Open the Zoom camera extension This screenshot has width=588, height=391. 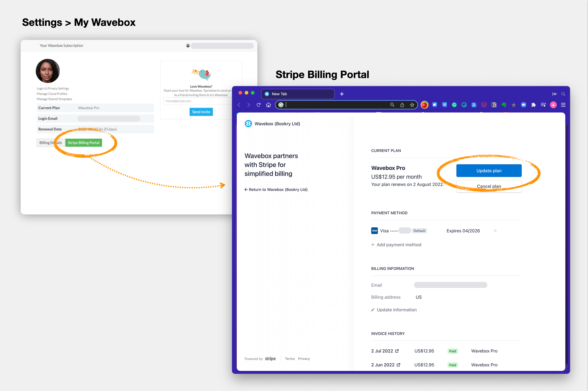524,105
